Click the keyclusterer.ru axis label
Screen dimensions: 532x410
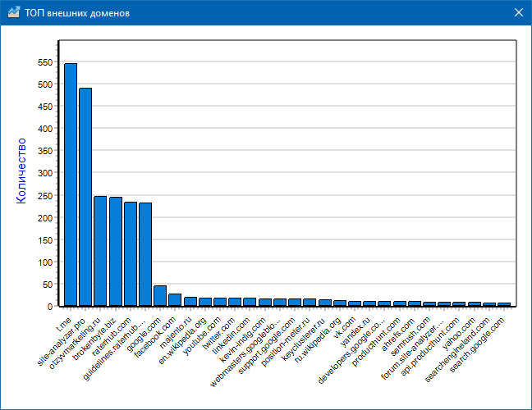click(x=303, y=339)
